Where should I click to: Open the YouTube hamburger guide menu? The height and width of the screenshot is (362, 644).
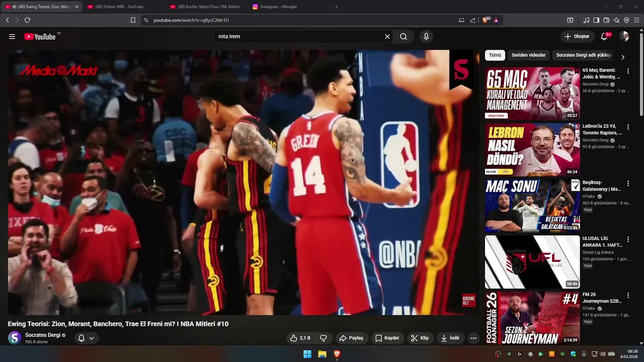point(12,37)
